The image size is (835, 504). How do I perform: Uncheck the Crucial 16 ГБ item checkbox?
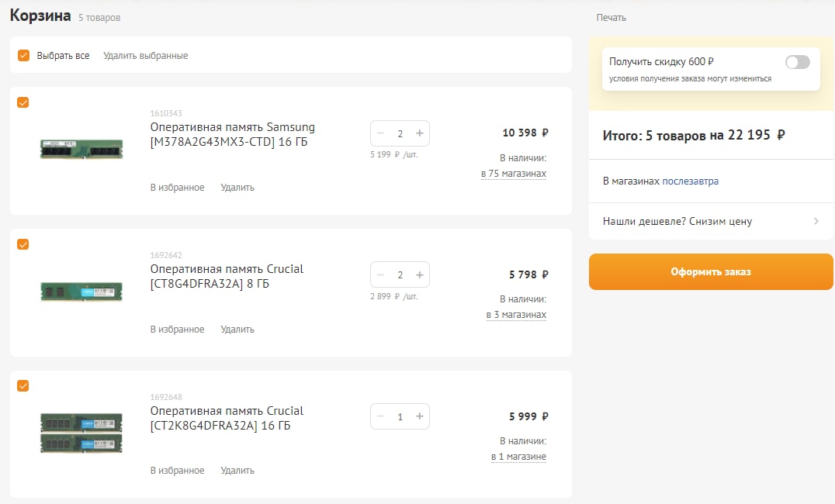point(23,385)
